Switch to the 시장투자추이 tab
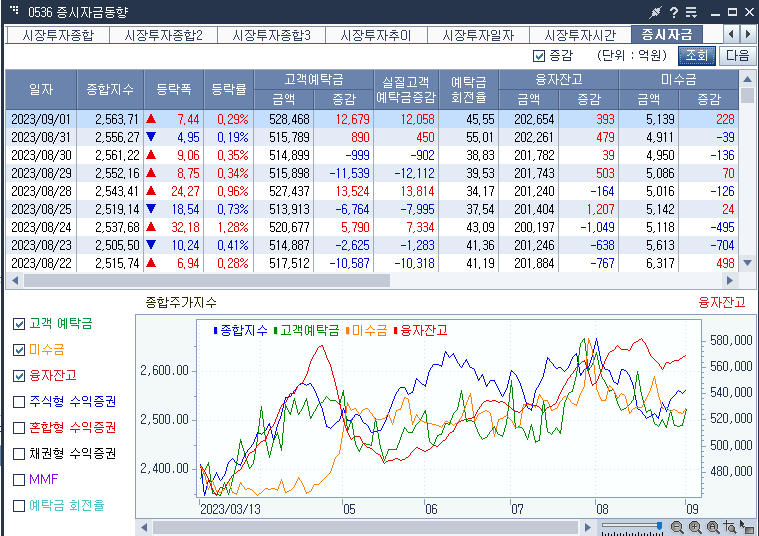The width and height of the screenshot is (759, 536). tap(376, 35)
